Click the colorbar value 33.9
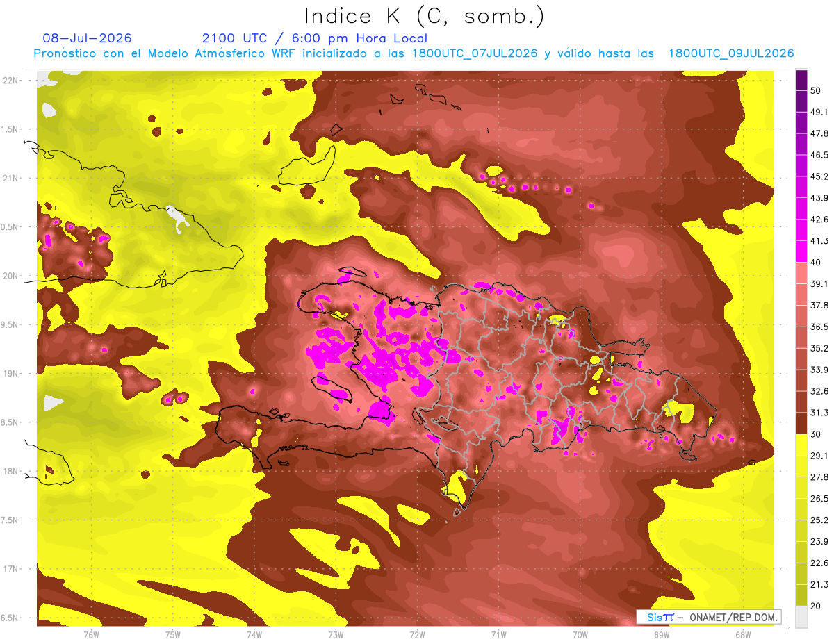Image resolution: width=834 pixels, height=644 pixels. pos(819,370)
